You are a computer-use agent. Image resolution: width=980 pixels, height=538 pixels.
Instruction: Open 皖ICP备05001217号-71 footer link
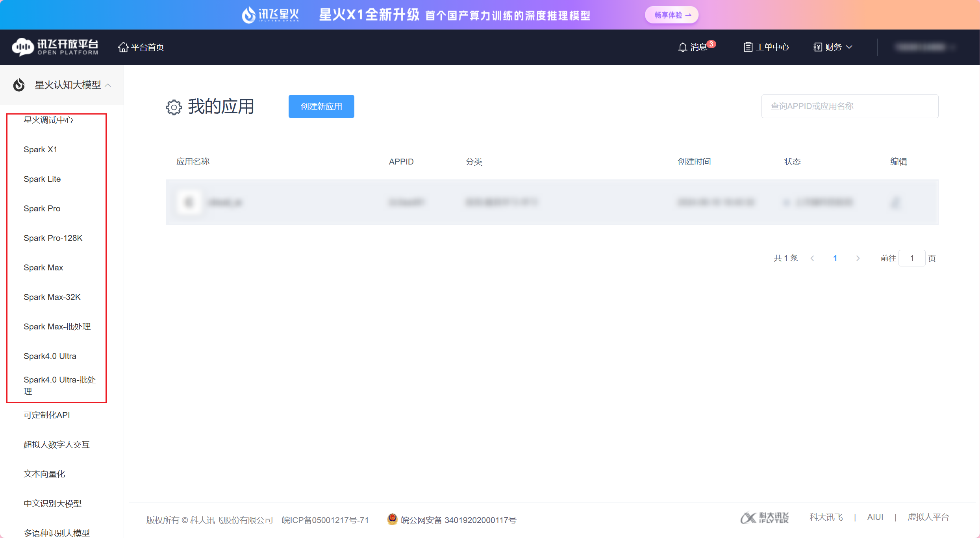(x=325, y=520)
